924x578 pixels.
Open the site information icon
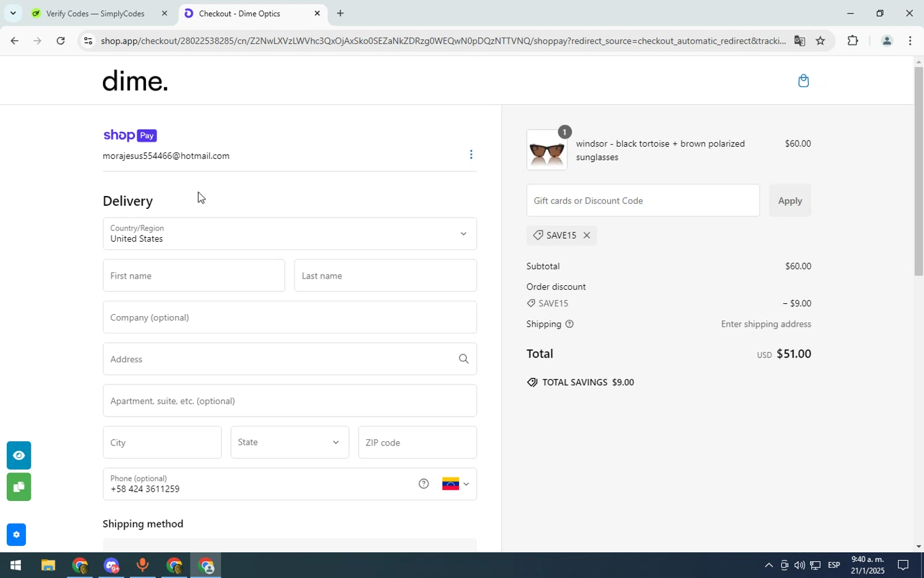pyautogui.click(x=88, y=41)
